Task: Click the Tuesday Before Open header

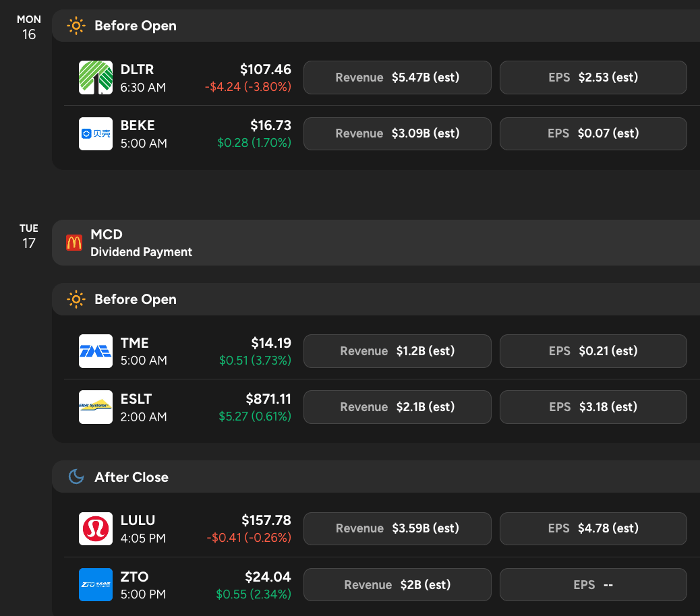Action: pyautogui.click(x=376, y=299)
